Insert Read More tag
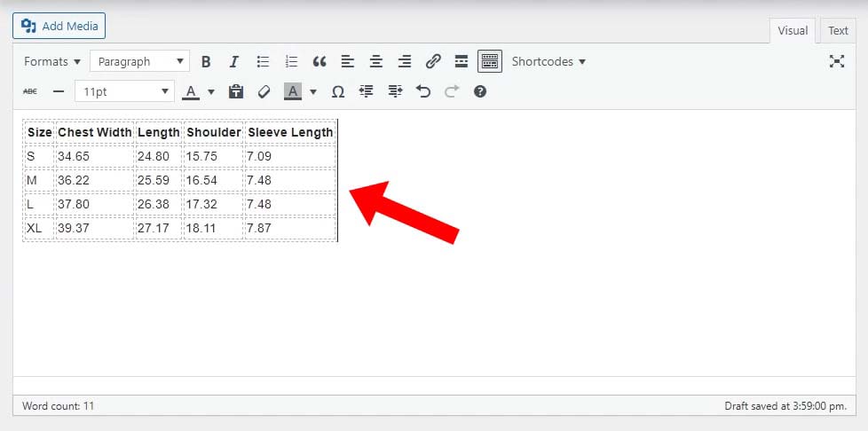Image resolution: width=868 pixels, height=431 pixels. pos(461,62)
